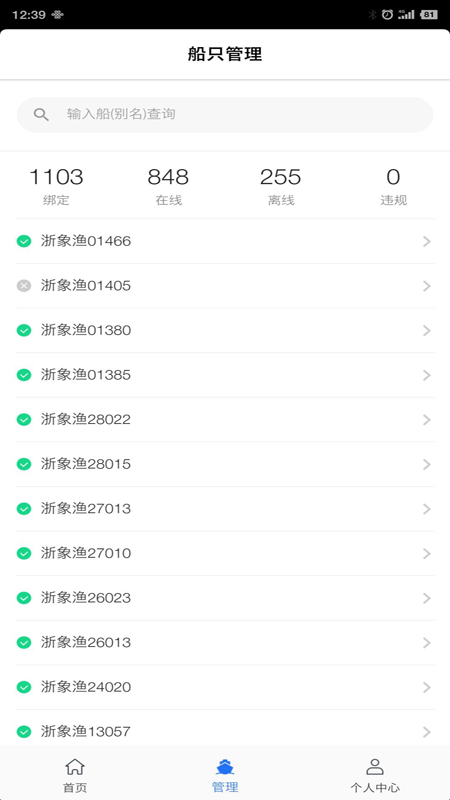Open the 首页 home icon
The width and height of the screenshot is (450, 800).
point(75,766)
